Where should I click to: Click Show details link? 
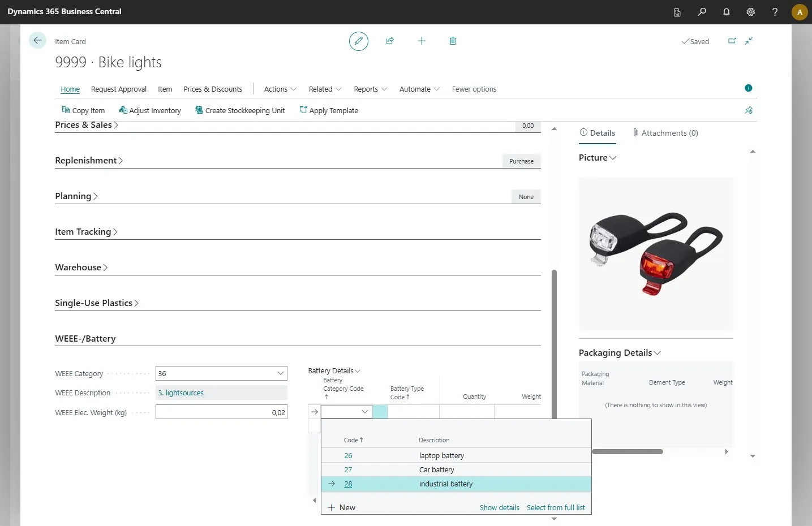500,508
